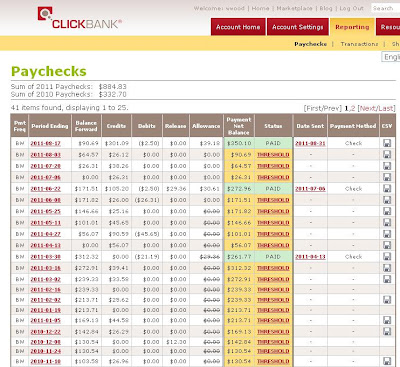Select the Reporting tab
This screenshot has height=367, width=400.
pos(352,27)
